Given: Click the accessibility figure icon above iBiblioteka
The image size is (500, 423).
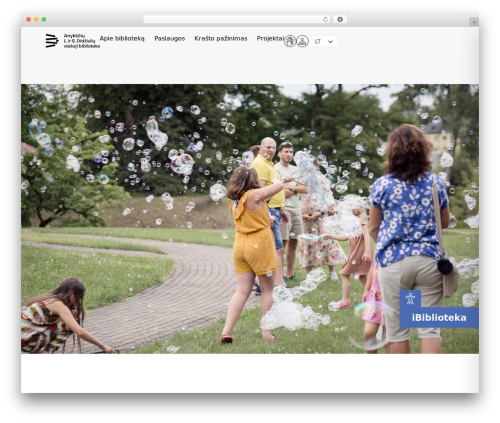Looking at the screenshot, I should tap(410, 299).
